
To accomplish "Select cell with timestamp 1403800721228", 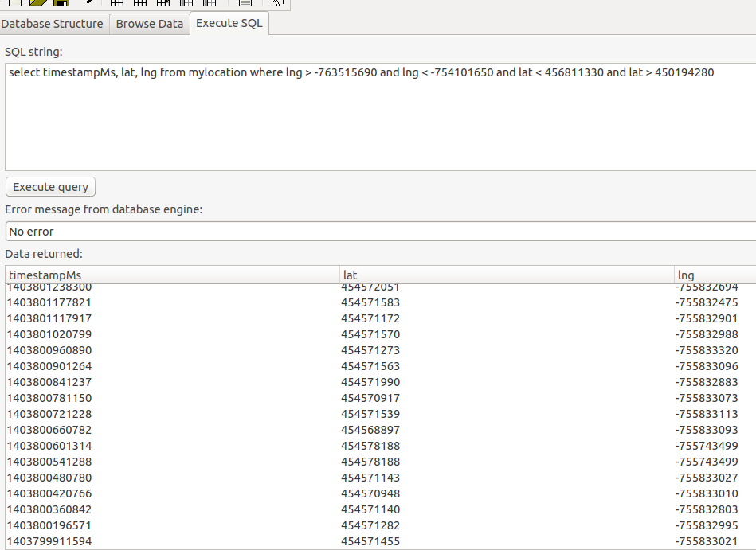I will [x=172, y=414].
